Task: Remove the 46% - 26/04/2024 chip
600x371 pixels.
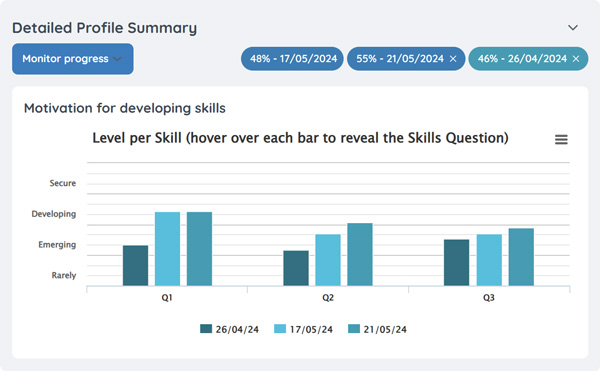Action: click(x=576, y=59)
